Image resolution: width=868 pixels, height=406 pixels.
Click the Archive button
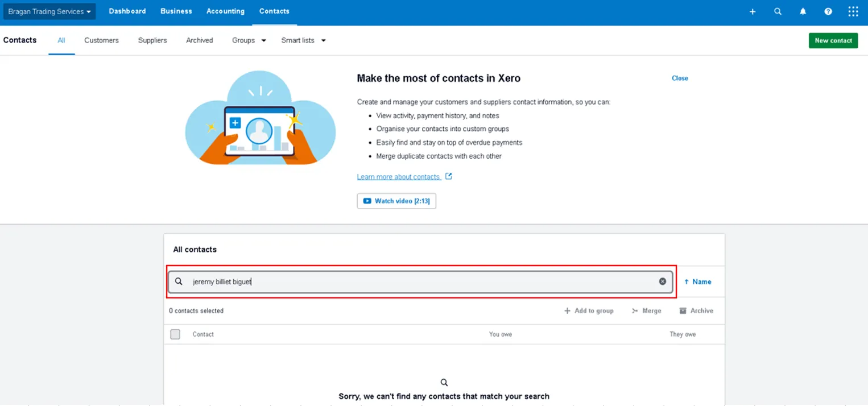pos(696,311)
